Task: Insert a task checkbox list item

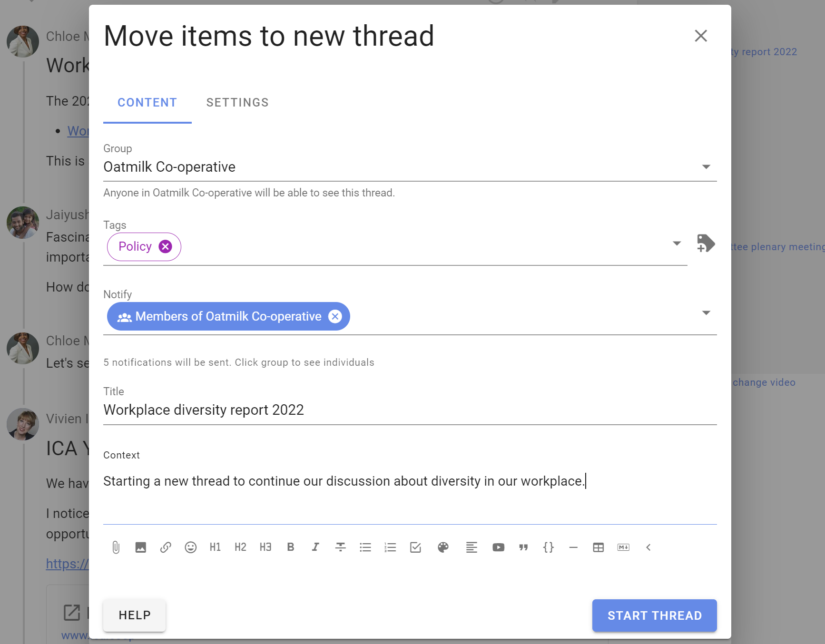Action: coord(415,547)
